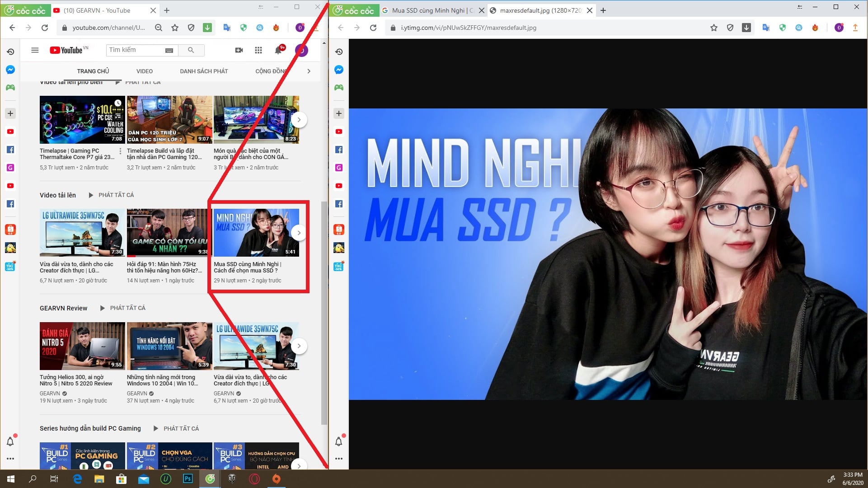Open Microsoft Edge from the taskbar
Screen dimensions: 868x488
tap(77, 479)
